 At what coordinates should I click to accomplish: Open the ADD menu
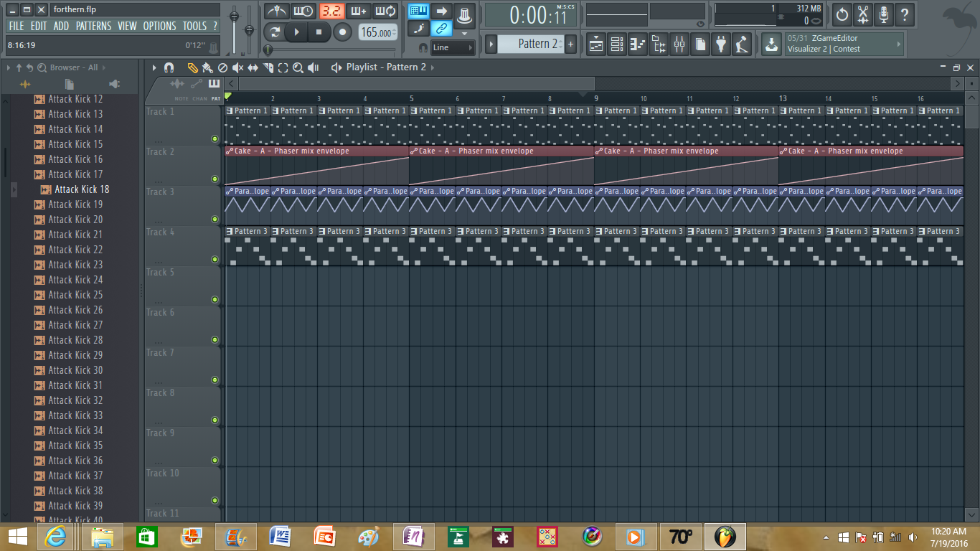click(x=61, y=26)
